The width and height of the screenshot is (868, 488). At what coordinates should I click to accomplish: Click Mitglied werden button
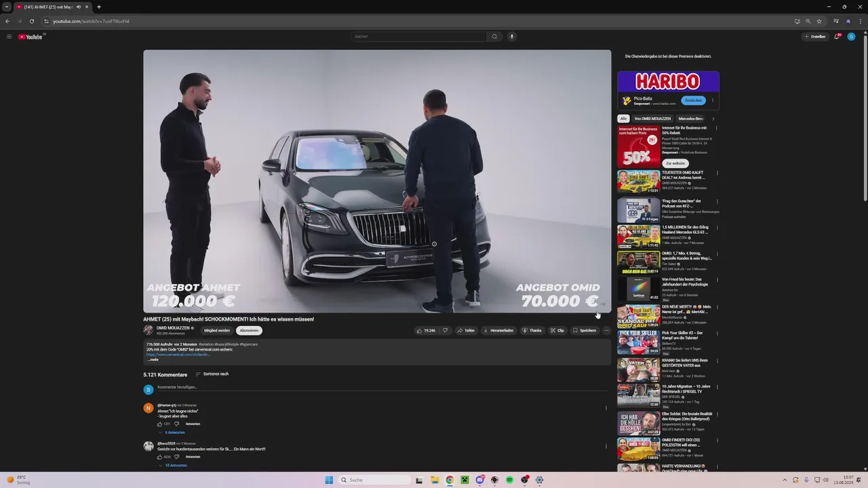pyautogui.click(x=217, y=331)
